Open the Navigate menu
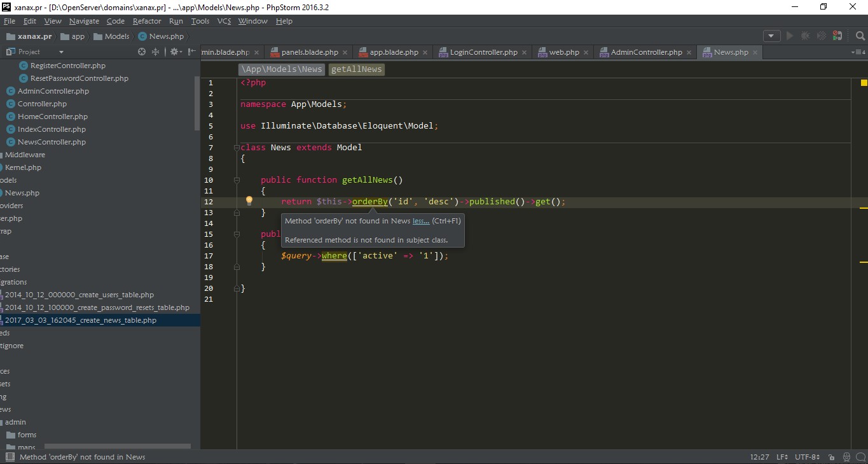Screen dimensions: 868x464 (x=84, y=21)
